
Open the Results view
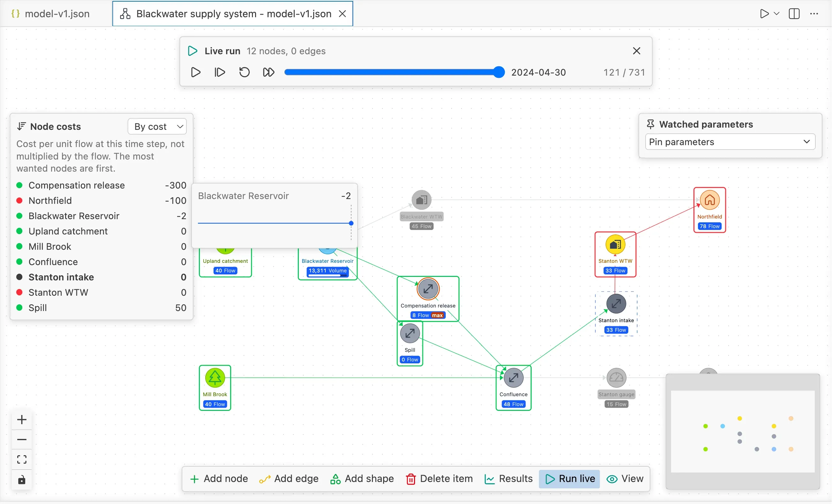tap(509, 479)
